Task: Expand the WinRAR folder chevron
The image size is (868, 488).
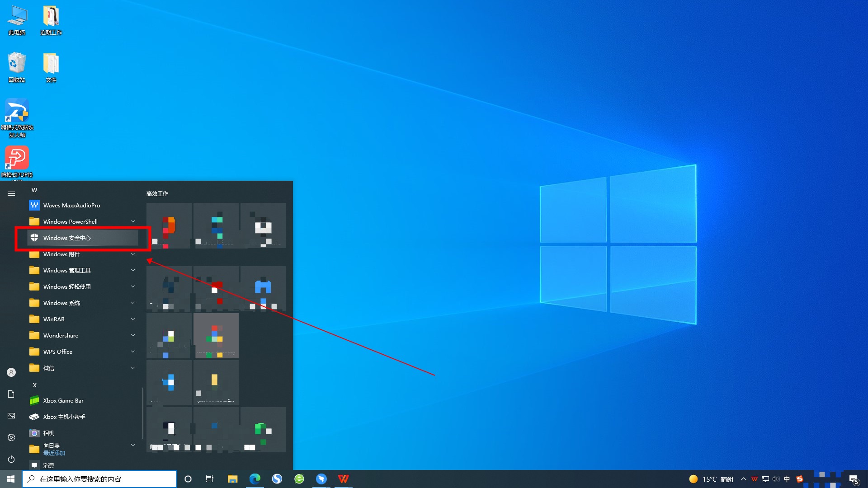Action: 133,319
